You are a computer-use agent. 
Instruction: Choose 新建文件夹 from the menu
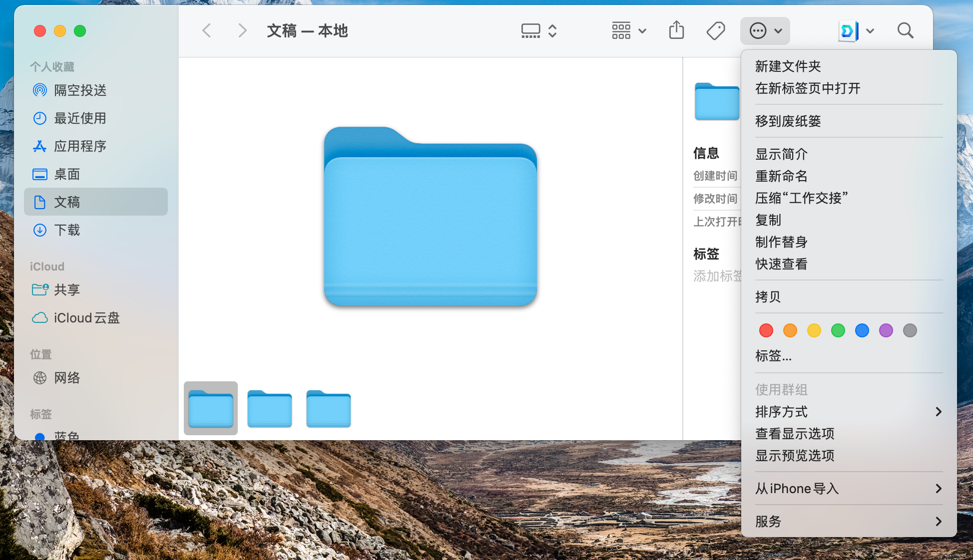788,66
